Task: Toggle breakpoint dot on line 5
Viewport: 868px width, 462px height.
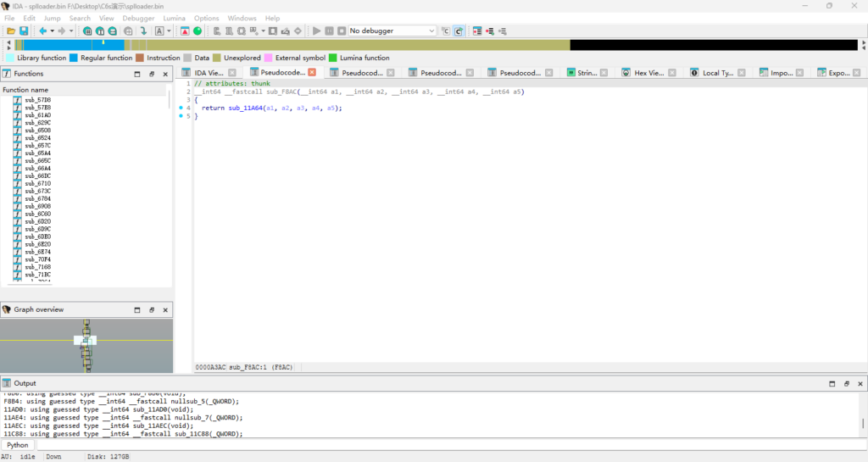Action: 181,116
